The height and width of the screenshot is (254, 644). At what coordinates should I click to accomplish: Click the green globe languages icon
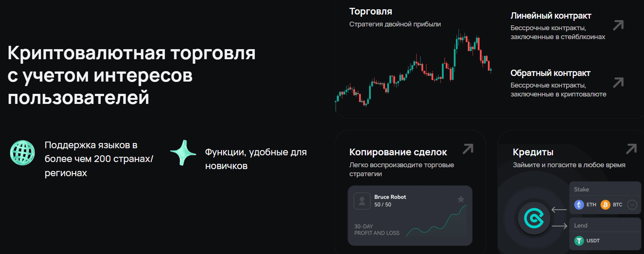[22, 153]
